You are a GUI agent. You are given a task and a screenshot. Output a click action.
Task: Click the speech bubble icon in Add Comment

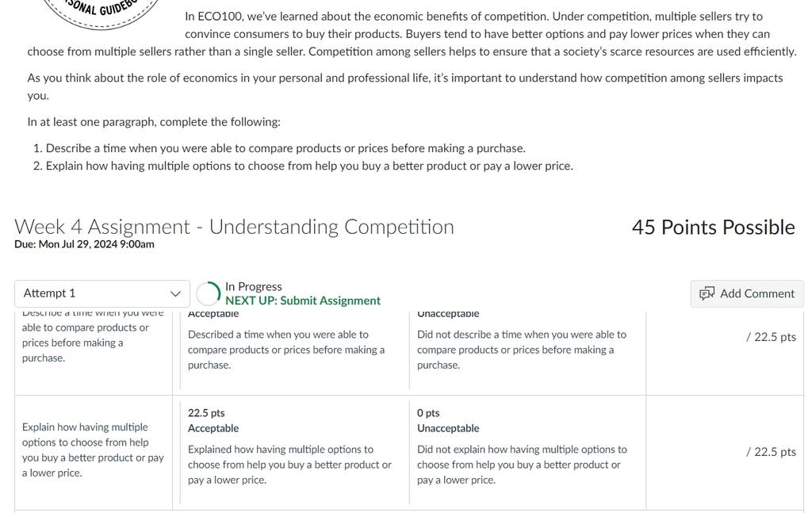click(707, 293)
